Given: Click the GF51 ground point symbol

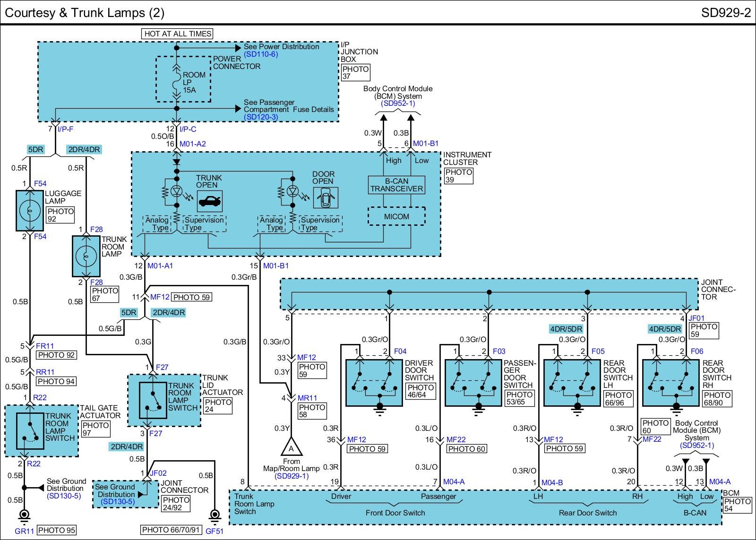Looking at the screenshot, I should (x=215, y=515).
